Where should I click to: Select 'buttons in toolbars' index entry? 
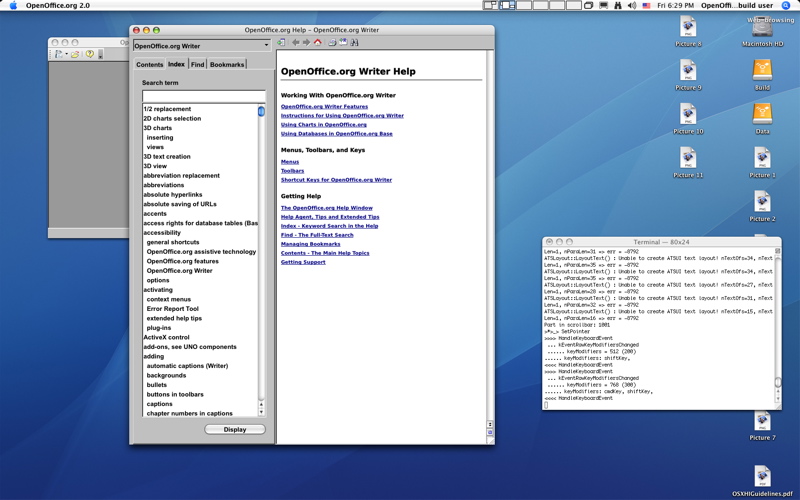click(175, 394)
